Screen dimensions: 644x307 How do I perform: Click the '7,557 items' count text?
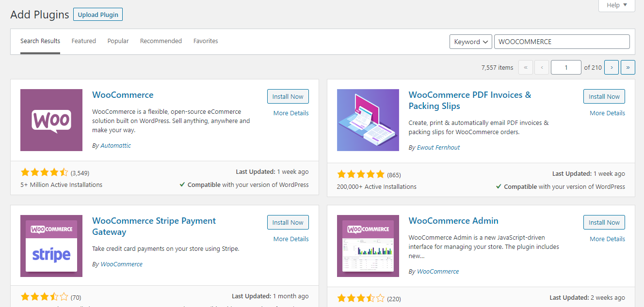tap(497, 67)
